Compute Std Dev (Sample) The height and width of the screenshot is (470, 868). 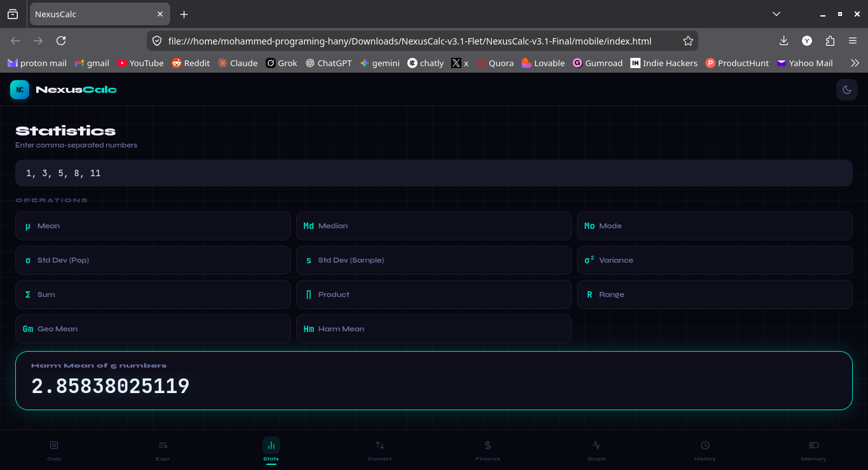434,260
